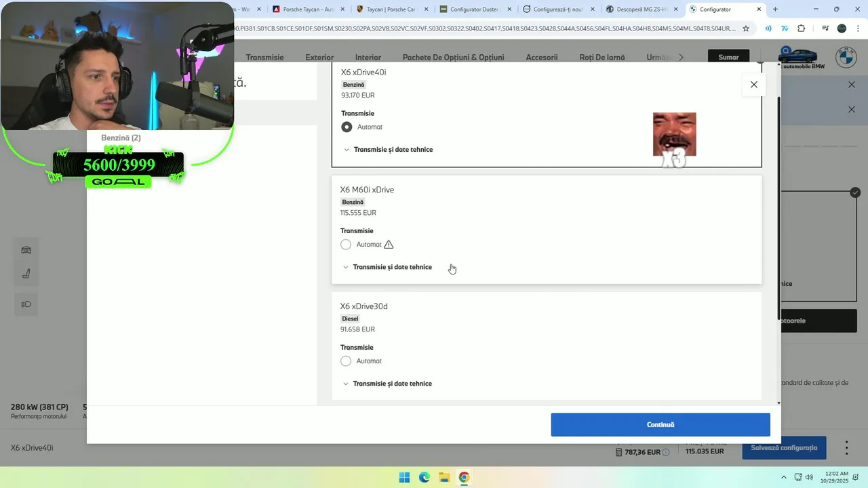
Task: Go to Interior configurator section
Action: [368, 58]
